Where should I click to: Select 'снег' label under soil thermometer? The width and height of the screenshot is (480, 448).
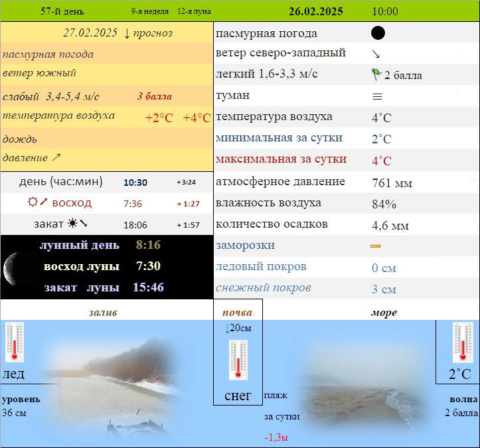(x=238, y=396)
